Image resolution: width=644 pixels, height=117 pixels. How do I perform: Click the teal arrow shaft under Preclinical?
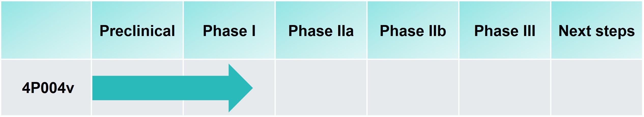(x=137, y=88)
